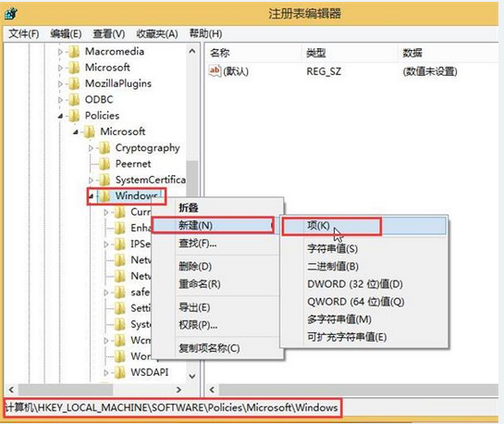Viewport: 504px width, 424px height.
Task: Open the 文件(F) menu
Action: [x=23, y=33]
